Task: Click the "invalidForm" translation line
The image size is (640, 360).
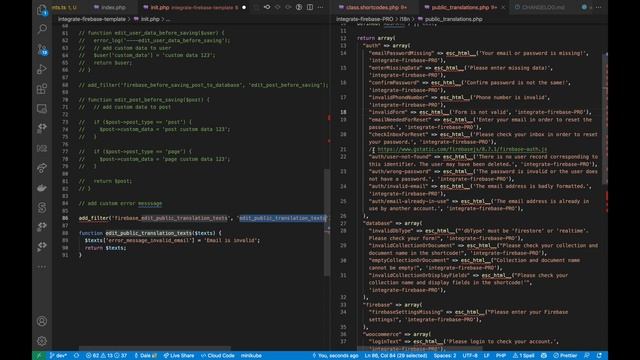Action: (480, 112)
